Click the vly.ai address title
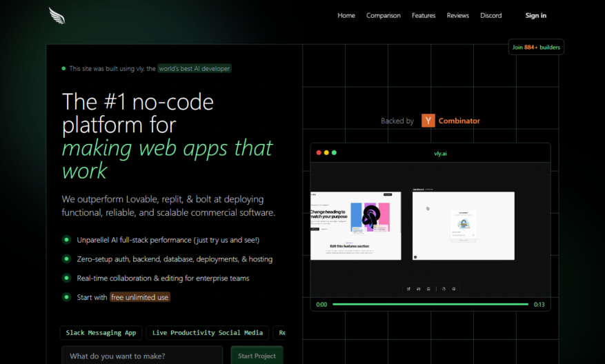This screenshot has width=605, height=364. 440,154
